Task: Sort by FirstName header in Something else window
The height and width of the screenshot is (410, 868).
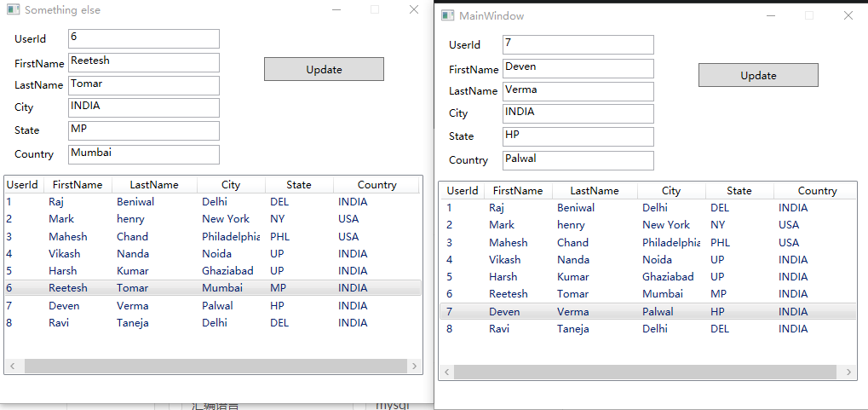Action: tap(78, 185)
